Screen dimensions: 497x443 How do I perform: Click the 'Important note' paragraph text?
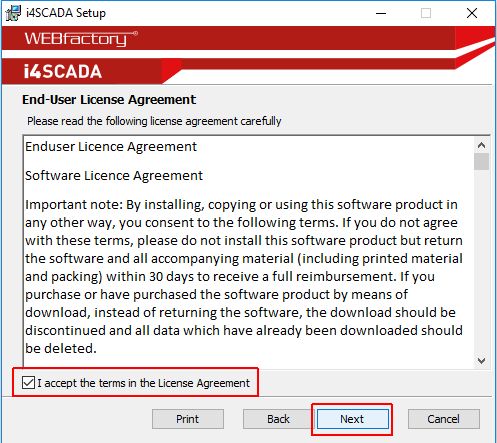tap(244, 276)
